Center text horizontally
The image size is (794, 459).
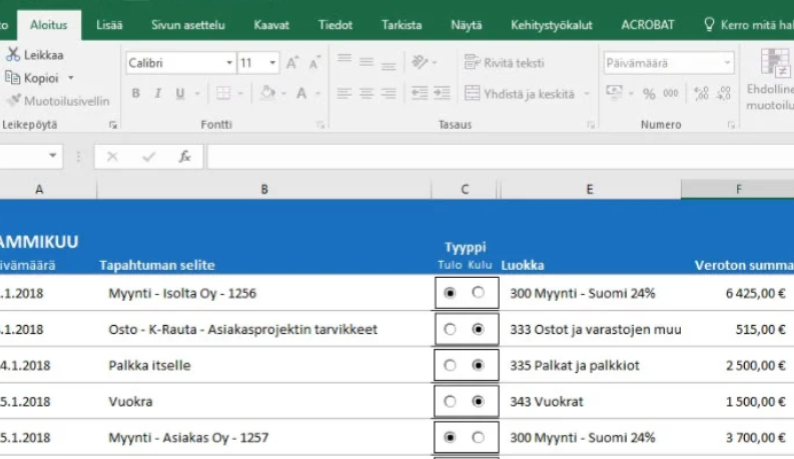point(367,93)
